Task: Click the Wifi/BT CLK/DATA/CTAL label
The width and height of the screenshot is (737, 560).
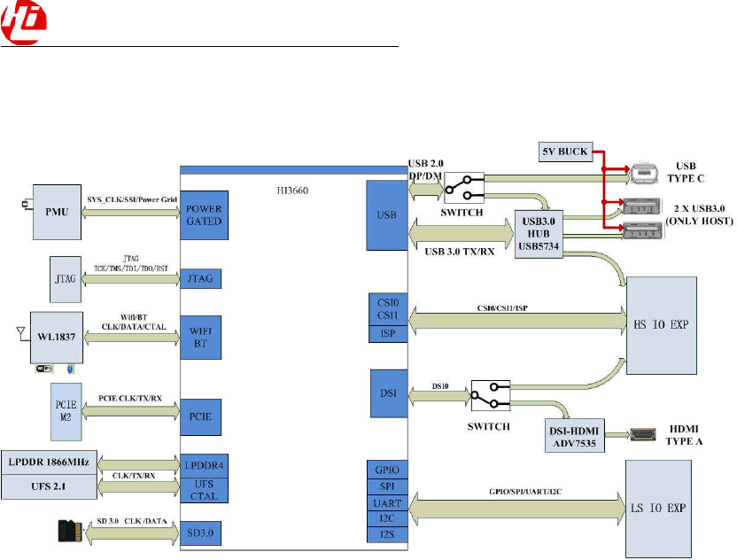Action: pos(134,322)
